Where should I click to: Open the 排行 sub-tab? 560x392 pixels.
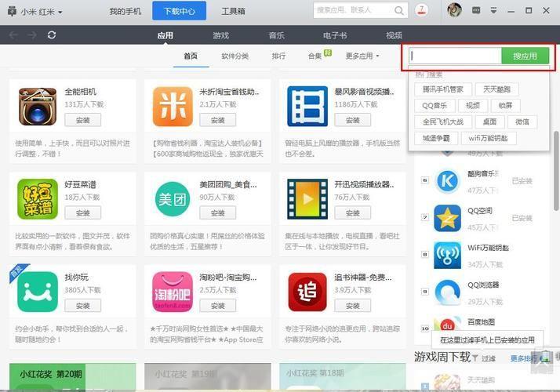[x=278, y=56]
